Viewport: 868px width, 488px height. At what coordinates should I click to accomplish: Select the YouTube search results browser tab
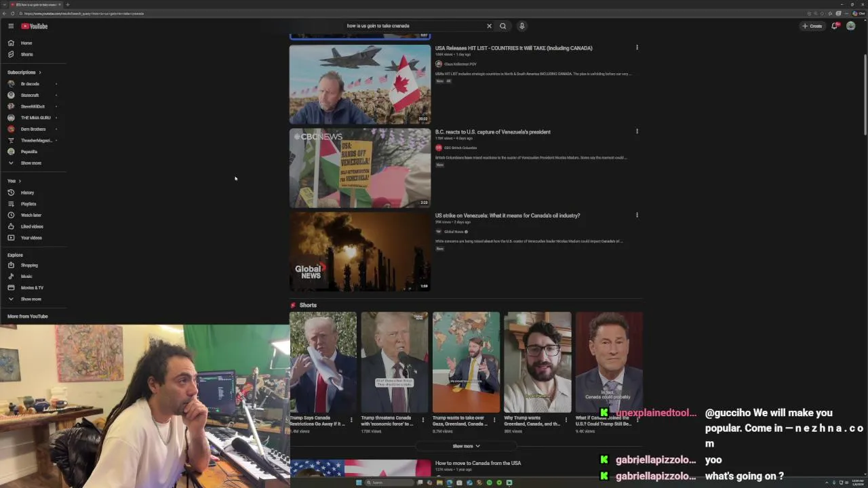point(35,5)
